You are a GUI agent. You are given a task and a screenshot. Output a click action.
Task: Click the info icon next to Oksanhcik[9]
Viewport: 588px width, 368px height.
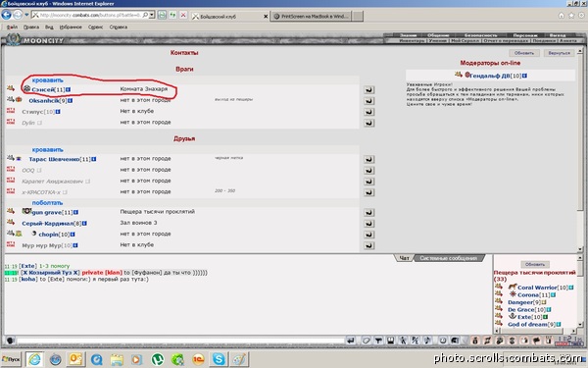tap(71, 101)
